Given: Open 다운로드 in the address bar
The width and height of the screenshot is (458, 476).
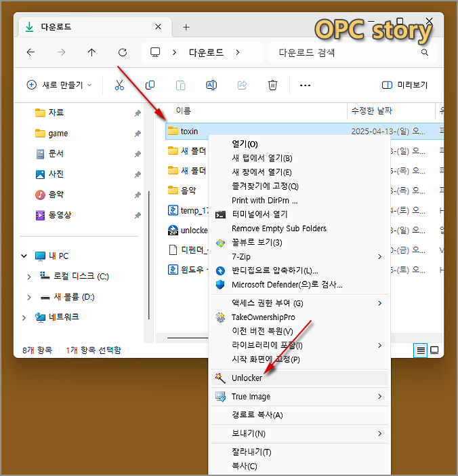Looking at the screenshot, I should pos(206,52).
